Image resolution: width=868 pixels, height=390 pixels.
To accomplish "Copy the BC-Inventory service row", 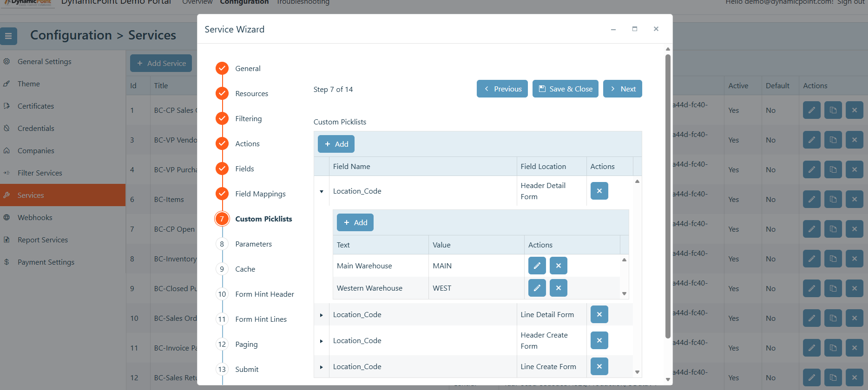I will tap(833, 259).
